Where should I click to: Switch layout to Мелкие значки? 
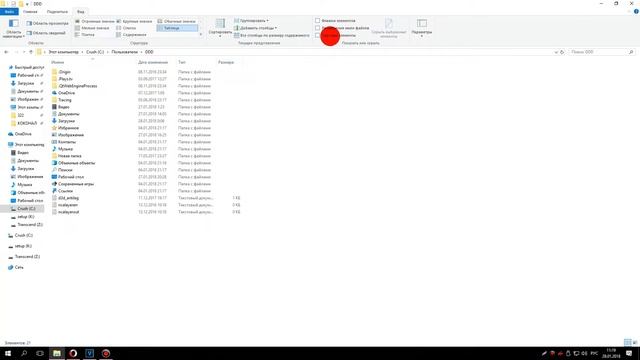pyautogui.click(x=92, y=28)
